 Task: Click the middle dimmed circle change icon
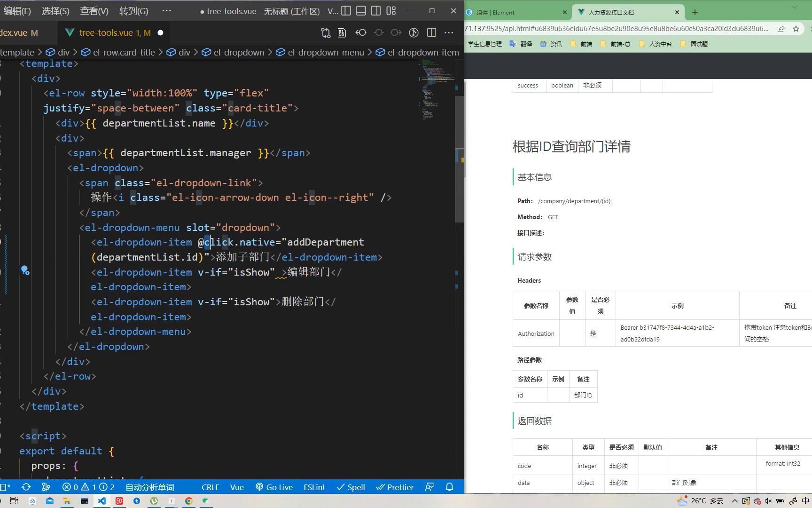379,32
